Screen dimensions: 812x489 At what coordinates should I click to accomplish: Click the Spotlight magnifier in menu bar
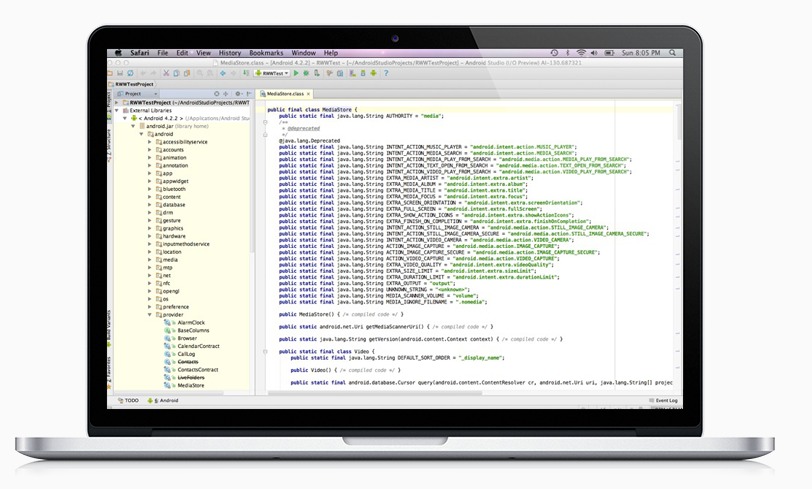pos(672,53)
